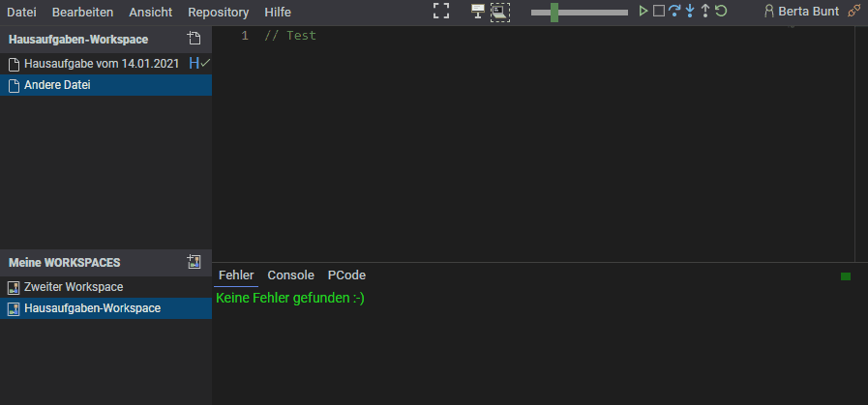Click the dashed-border console window icon

[499, 12]
